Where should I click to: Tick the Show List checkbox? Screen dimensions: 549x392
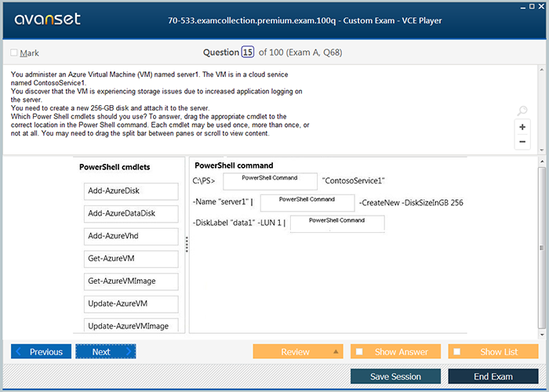click(457, 351)
